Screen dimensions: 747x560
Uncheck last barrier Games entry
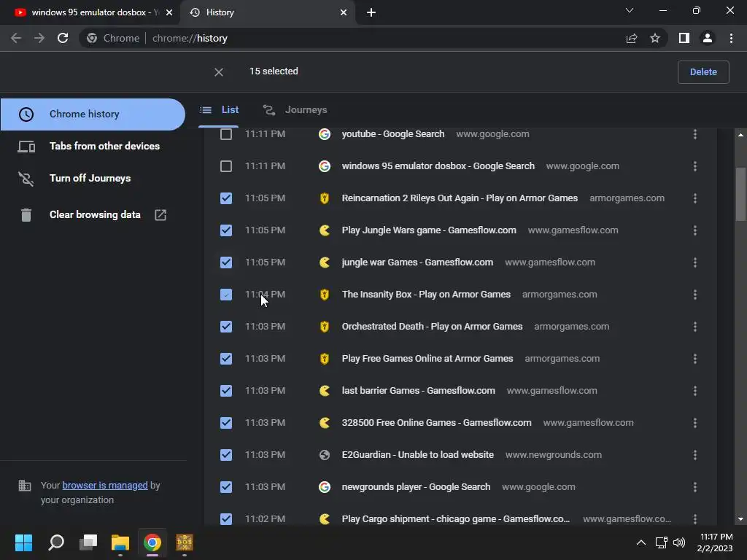[226, 391]
